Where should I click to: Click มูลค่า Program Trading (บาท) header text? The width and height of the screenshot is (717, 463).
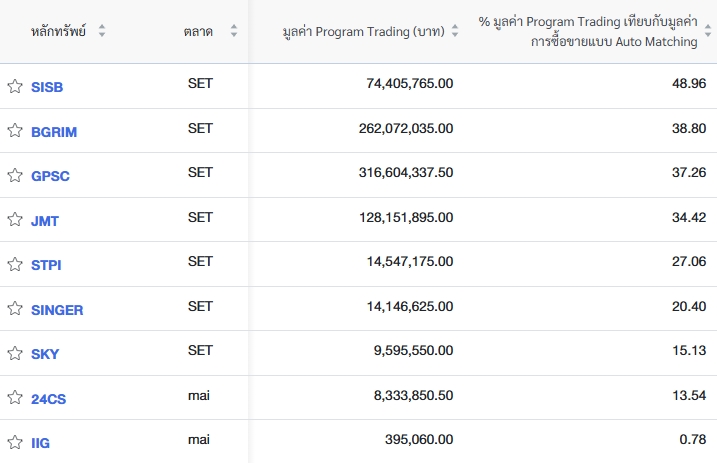[x=364, y=32]
